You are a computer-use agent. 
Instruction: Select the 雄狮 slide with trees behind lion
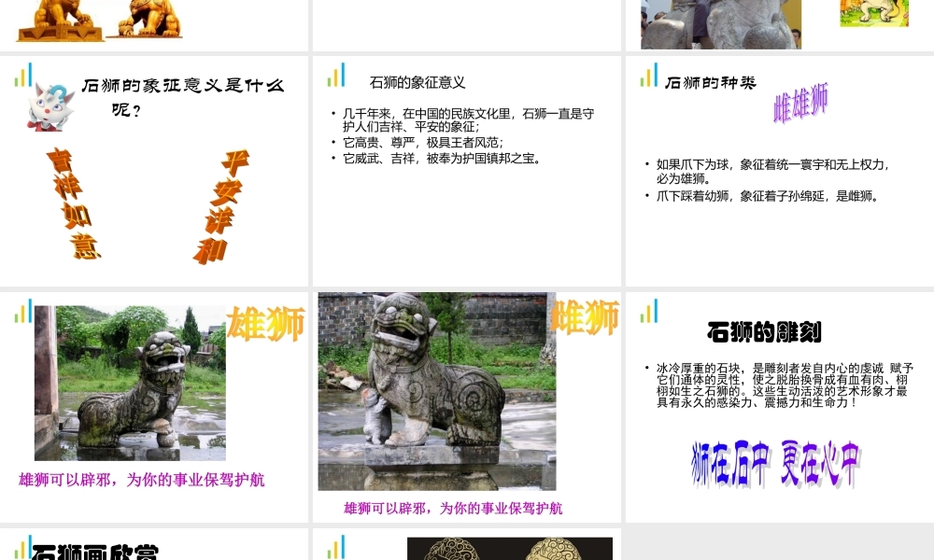pos(154,407)
